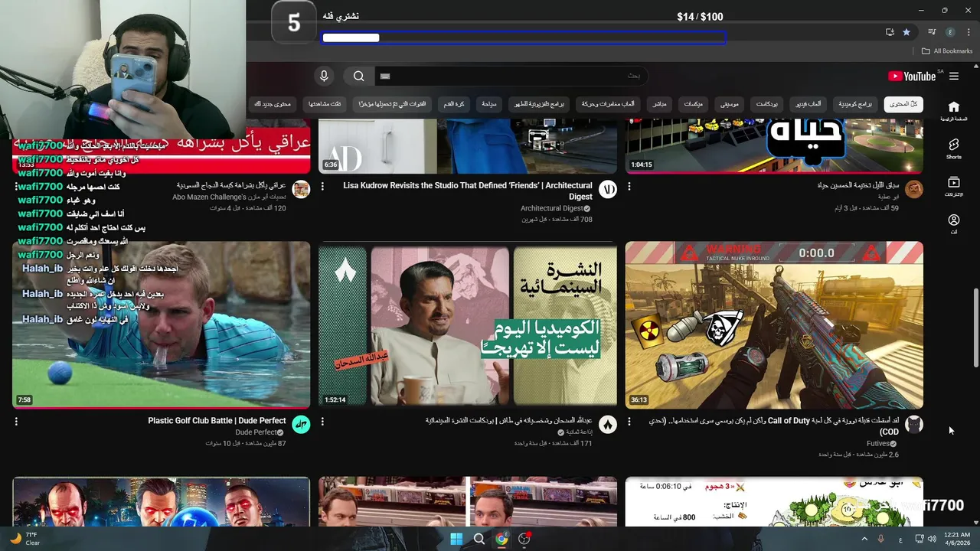This screenshot has height=551, width=980.
Task: Select the كل المحتوى filter chip
Action: click(903, 104)
